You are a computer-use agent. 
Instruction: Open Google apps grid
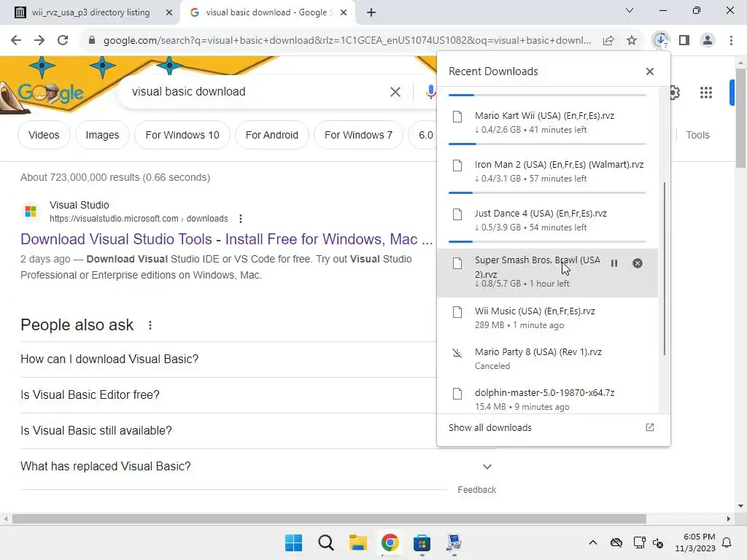pos(706,93)
